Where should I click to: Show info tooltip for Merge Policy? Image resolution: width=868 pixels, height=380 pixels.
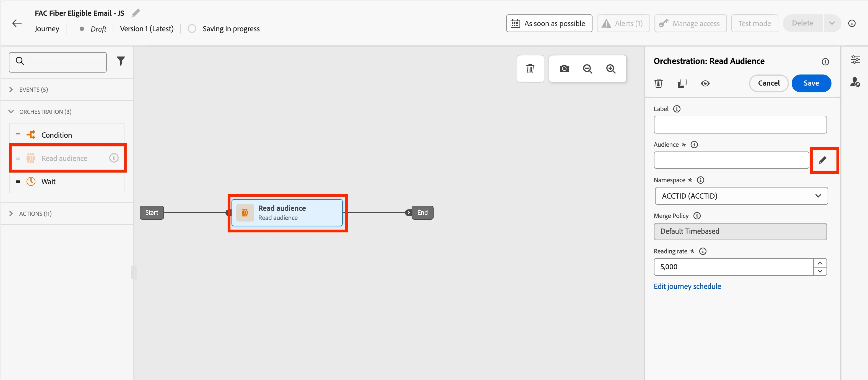[697, 216]
